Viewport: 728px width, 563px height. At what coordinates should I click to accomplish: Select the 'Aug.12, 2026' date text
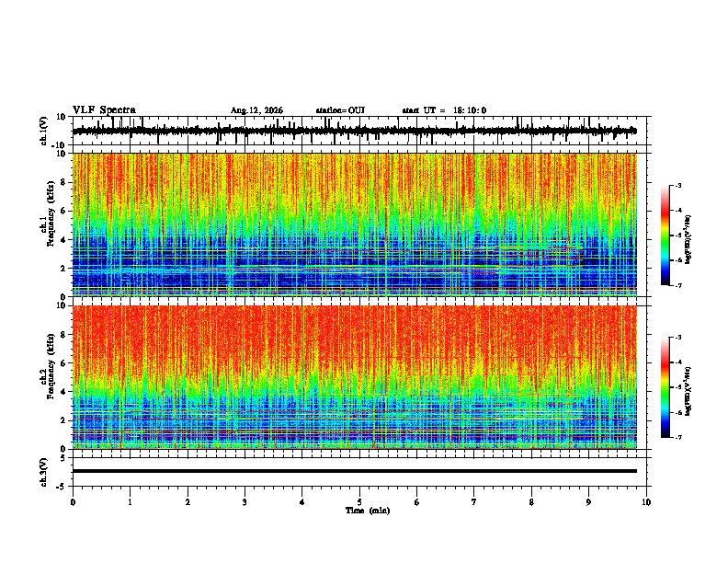[x=256, y=110]
